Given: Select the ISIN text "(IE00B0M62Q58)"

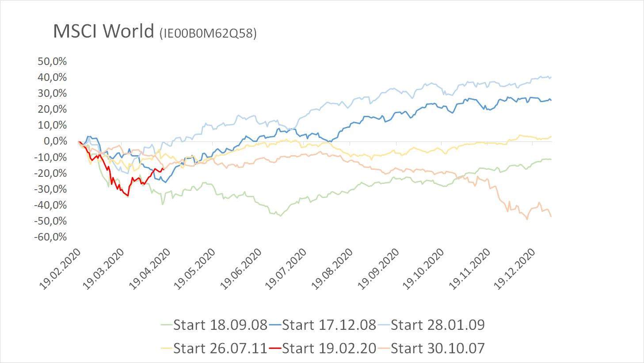Looking at the screenshot, I should coord(208,33).
